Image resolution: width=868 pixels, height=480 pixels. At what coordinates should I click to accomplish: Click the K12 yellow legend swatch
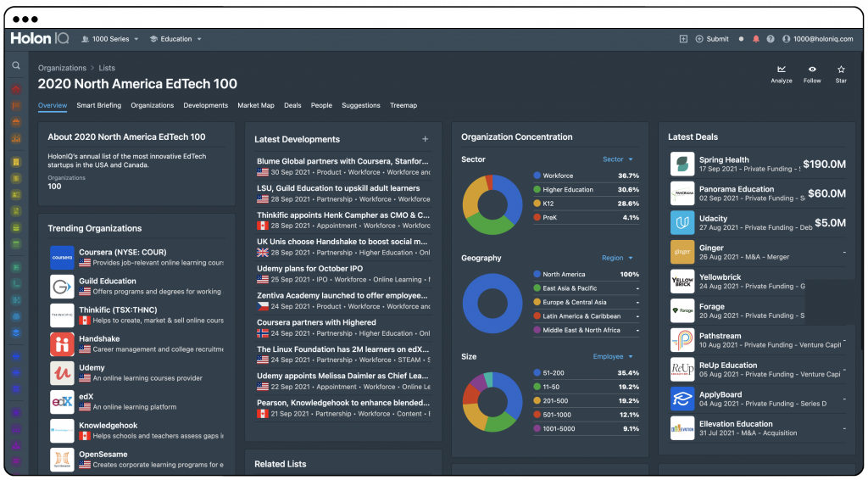tap(537, 204)
